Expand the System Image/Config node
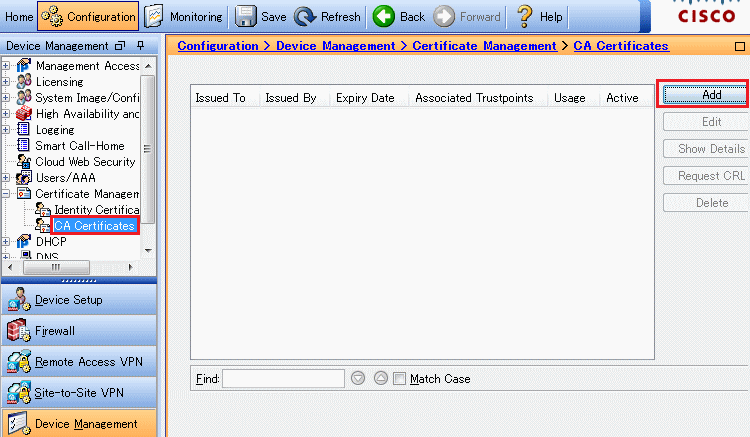The width and height of the screenshot is (750, 437). point(6,98)
